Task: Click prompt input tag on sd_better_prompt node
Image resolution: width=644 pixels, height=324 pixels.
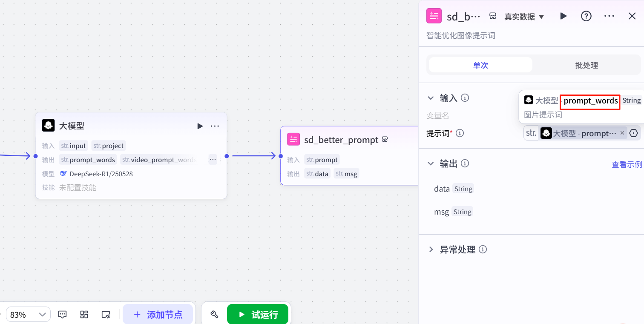Action: tap(322, 160)
